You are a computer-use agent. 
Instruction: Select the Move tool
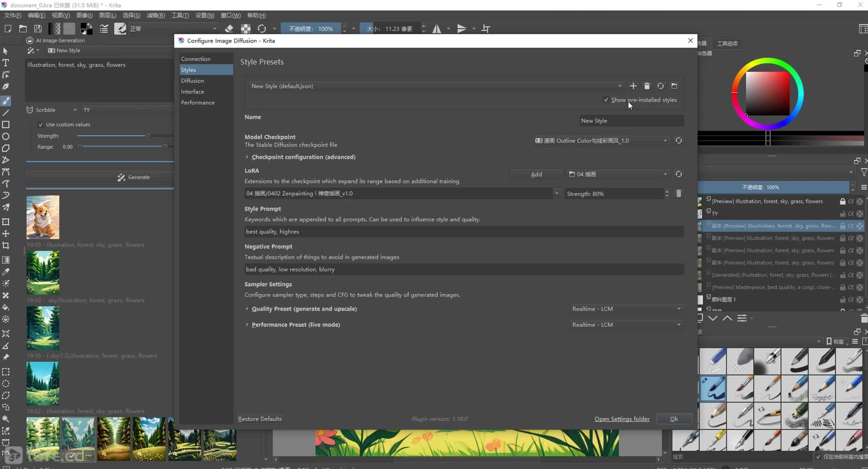[x=6, y=234]
